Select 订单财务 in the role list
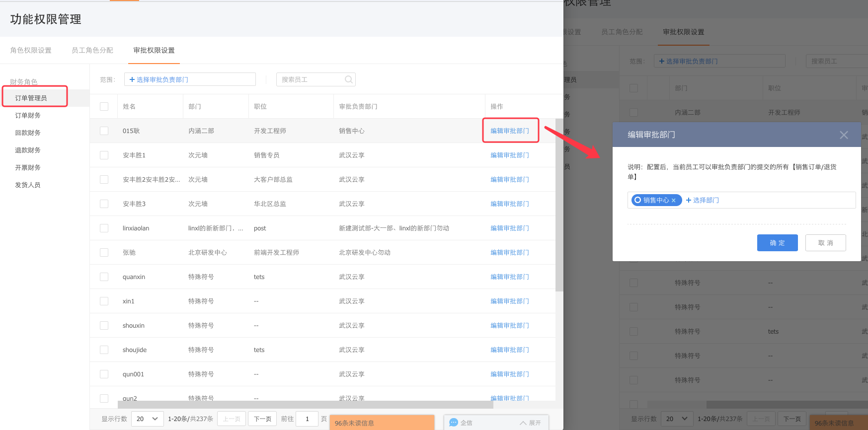The width and height of the screenshot is (868, 430). (28, 115)
